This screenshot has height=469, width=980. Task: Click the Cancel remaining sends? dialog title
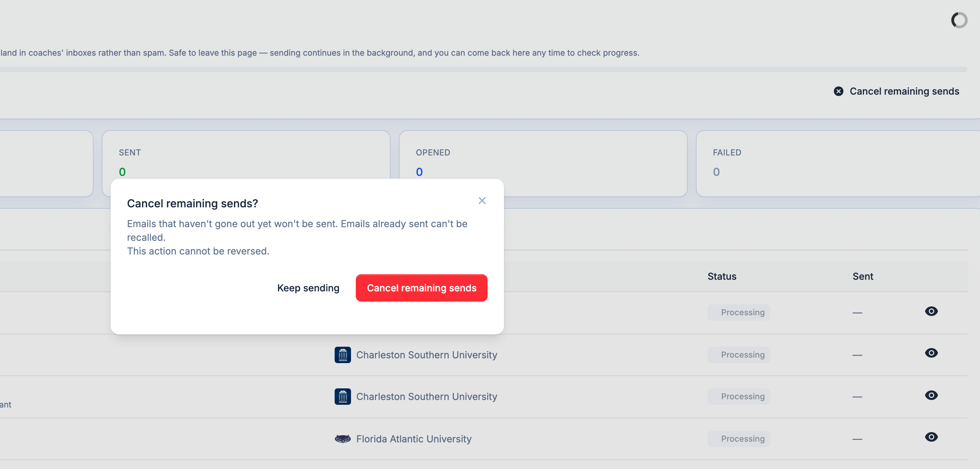(192, 204)
